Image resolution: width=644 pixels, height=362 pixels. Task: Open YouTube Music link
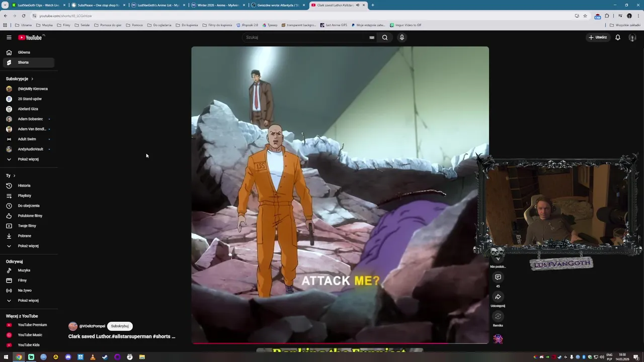(29, 335)
